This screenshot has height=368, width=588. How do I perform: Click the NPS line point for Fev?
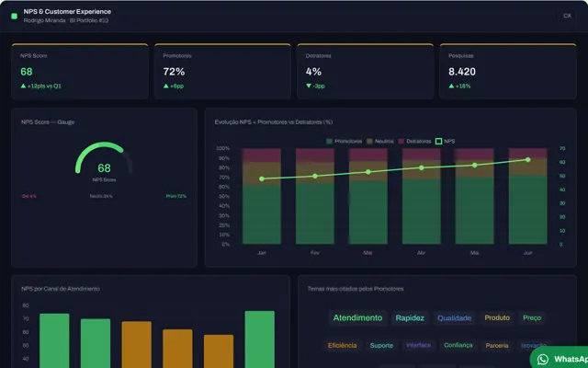[x=315, y=176]
